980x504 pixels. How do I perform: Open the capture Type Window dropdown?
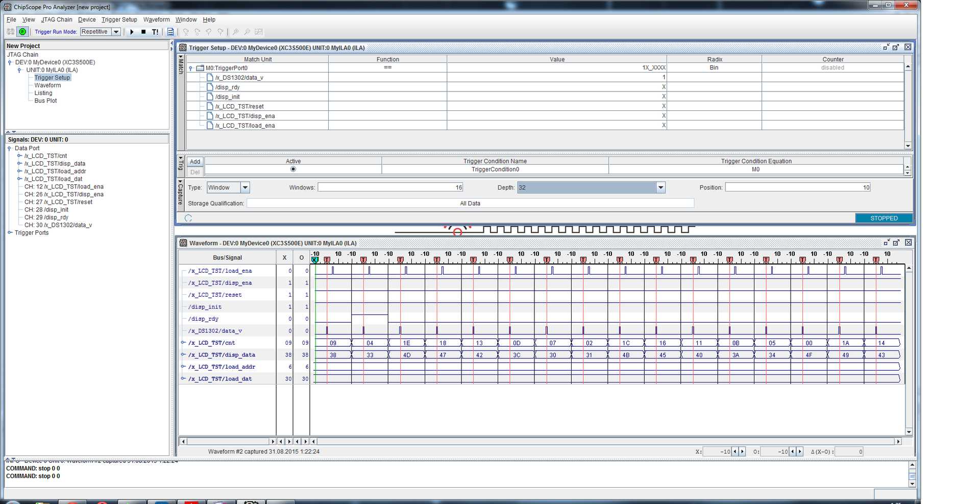tap(245, 187)
